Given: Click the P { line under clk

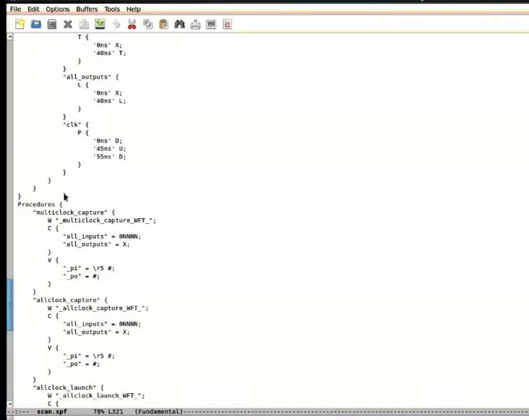Looking at the screenshot, I should click(83, 133).
